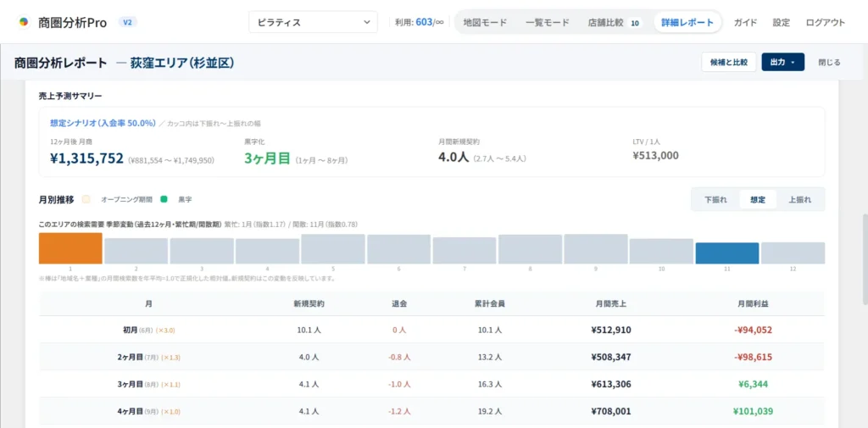
Task: Expand the 出力 export menu
Action: click(782, 63)
